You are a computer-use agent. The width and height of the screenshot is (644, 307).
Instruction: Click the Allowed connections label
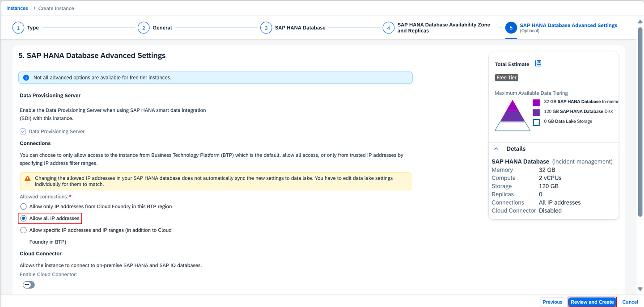44,197
